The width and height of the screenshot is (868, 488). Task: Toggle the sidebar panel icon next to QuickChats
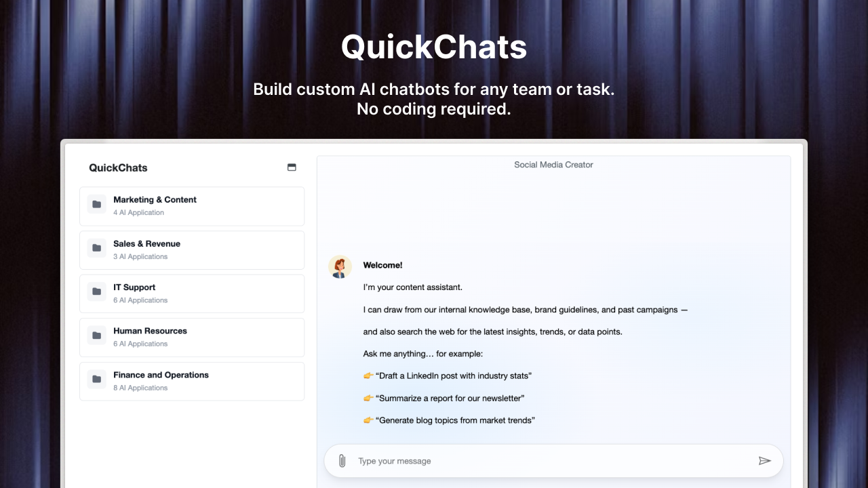point(292,167)
